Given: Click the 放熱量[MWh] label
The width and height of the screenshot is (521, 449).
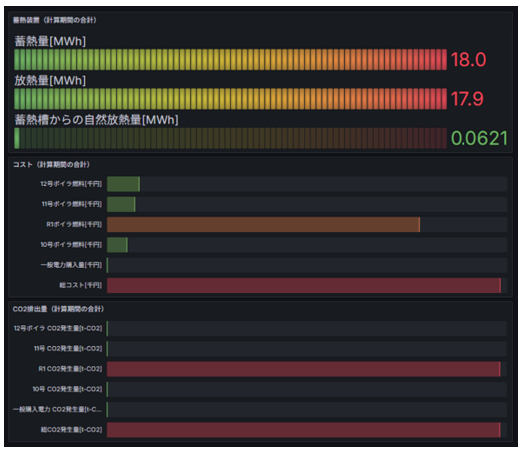Looking at the screenshot, I should coord(50,80).
